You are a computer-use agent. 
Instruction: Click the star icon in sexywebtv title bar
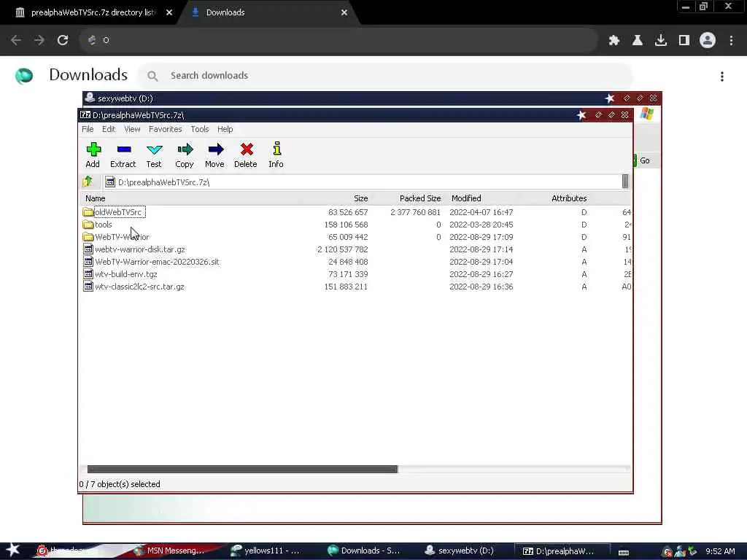pos(609,98)
